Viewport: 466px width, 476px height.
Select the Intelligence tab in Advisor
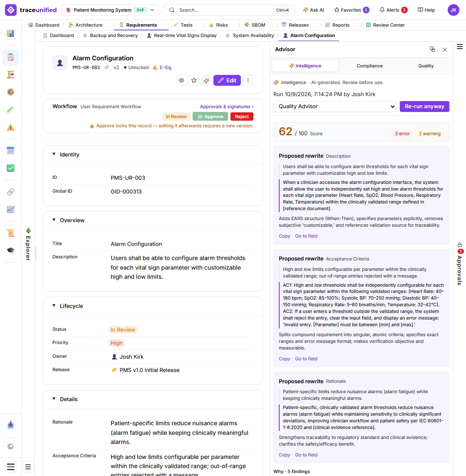[x=305, y=66]
